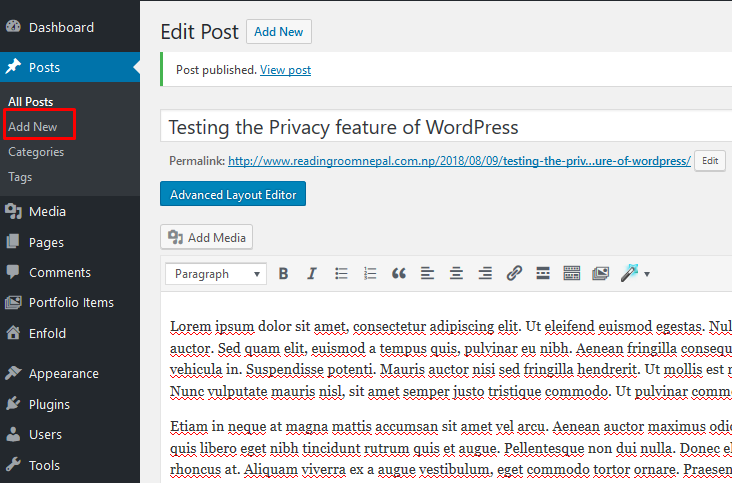Click Add New button beside Edit Post
Image resolution: width=732 pixels, height=483 pixels.
tap(279, 32)
